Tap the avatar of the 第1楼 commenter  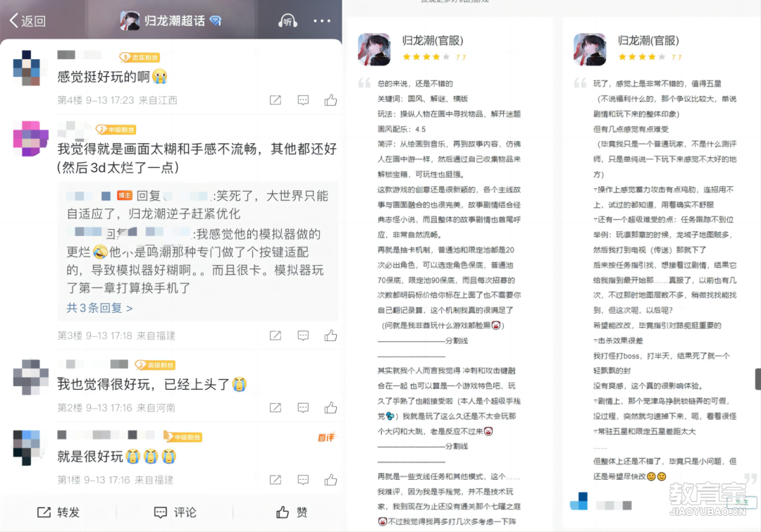27,447
